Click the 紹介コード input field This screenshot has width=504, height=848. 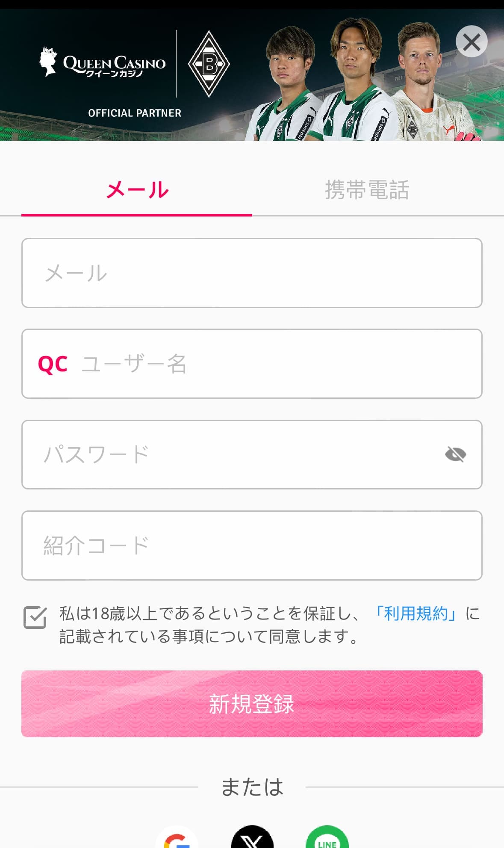coord(252,545)
